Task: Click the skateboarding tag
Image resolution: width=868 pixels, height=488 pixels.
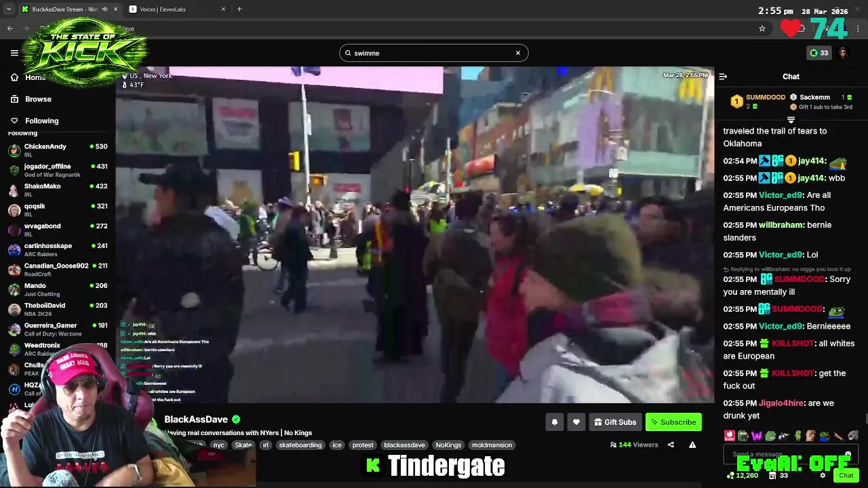Action: coord(300,445)
